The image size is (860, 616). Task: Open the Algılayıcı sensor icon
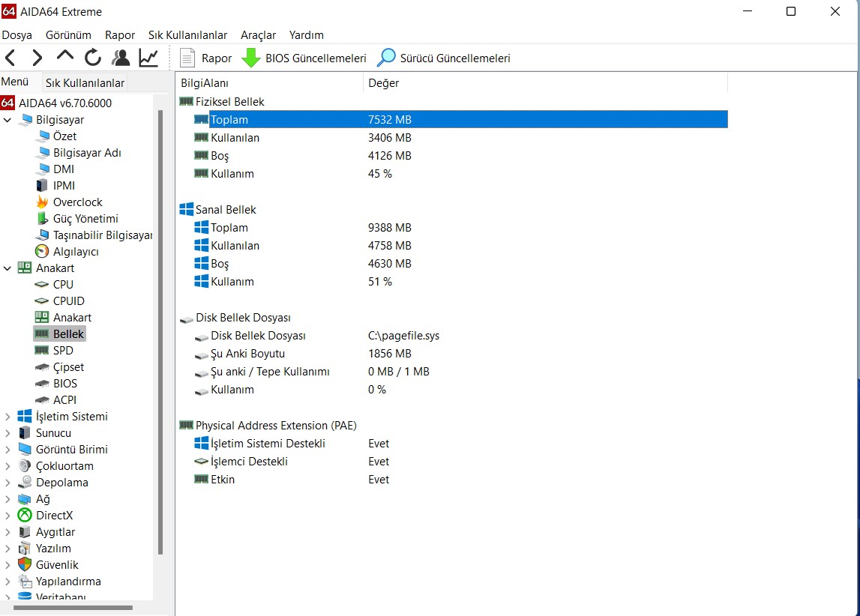click(42, 251)
